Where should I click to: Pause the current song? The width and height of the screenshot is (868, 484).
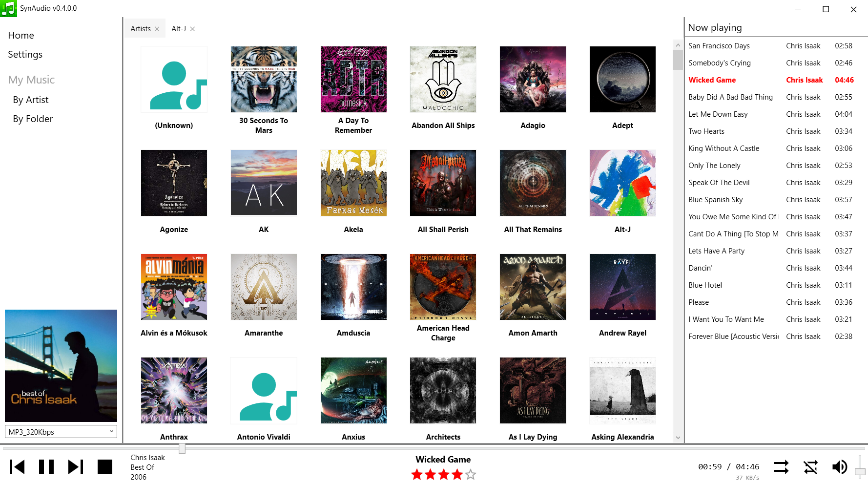(46, 467)
